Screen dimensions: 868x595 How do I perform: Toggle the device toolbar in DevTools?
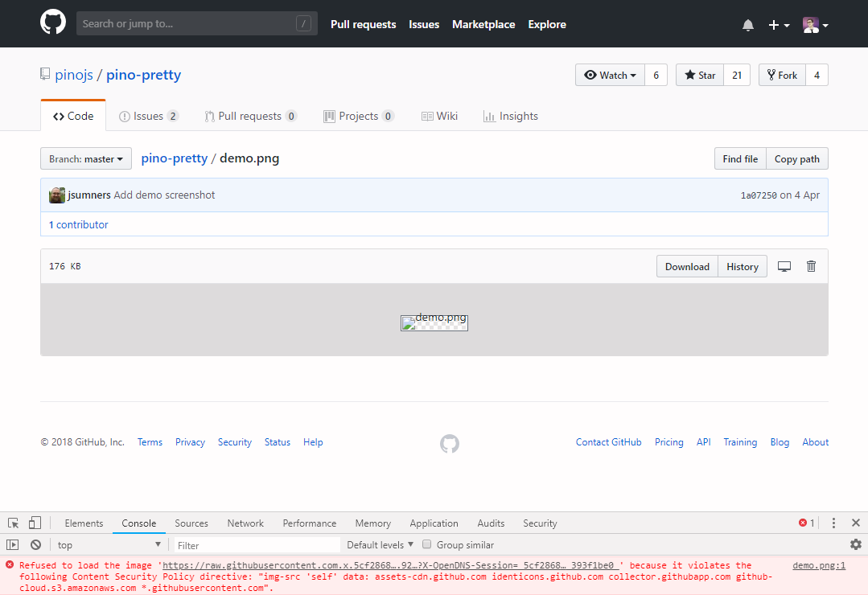coord(34,523)
